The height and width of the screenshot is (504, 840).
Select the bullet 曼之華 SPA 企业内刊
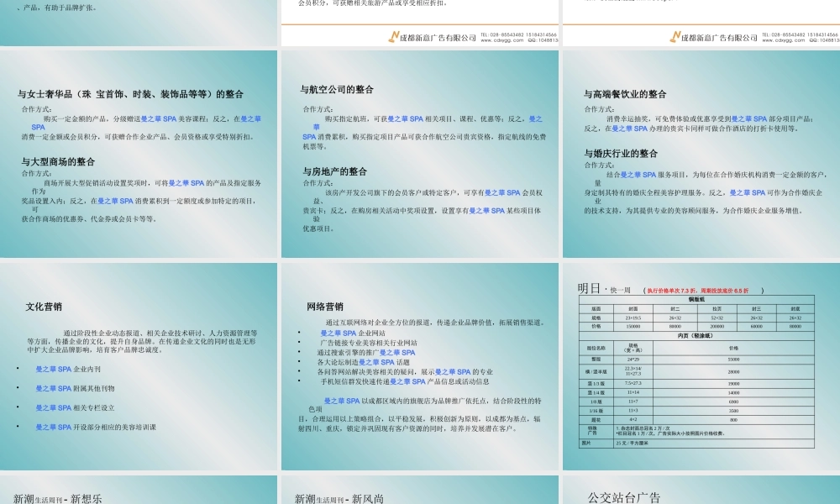68,369
